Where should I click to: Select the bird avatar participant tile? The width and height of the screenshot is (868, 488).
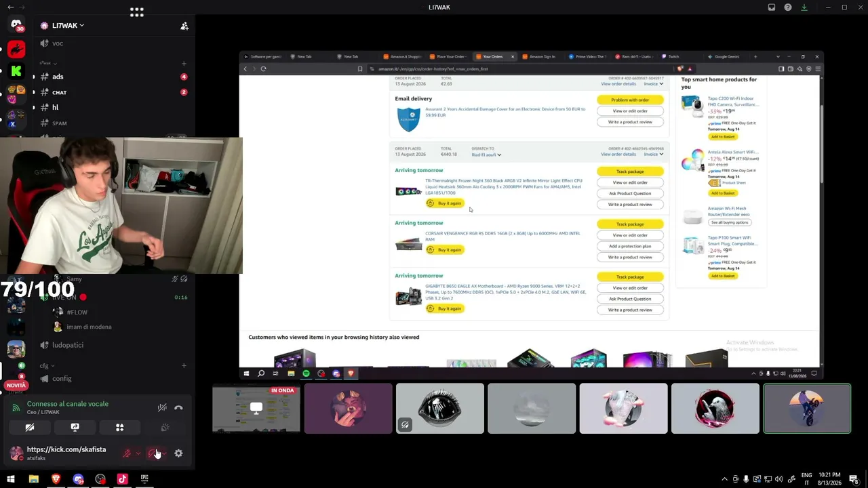715,409
